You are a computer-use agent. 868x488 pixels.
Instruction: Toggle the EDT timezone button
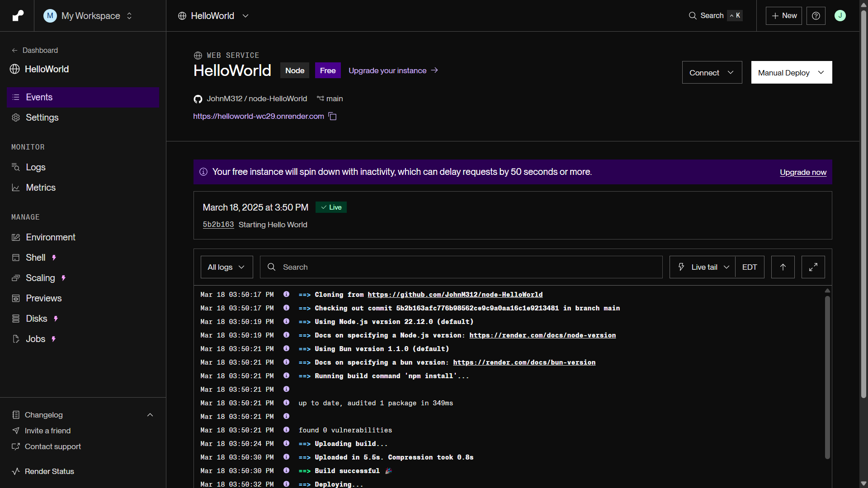pos(750,267)
